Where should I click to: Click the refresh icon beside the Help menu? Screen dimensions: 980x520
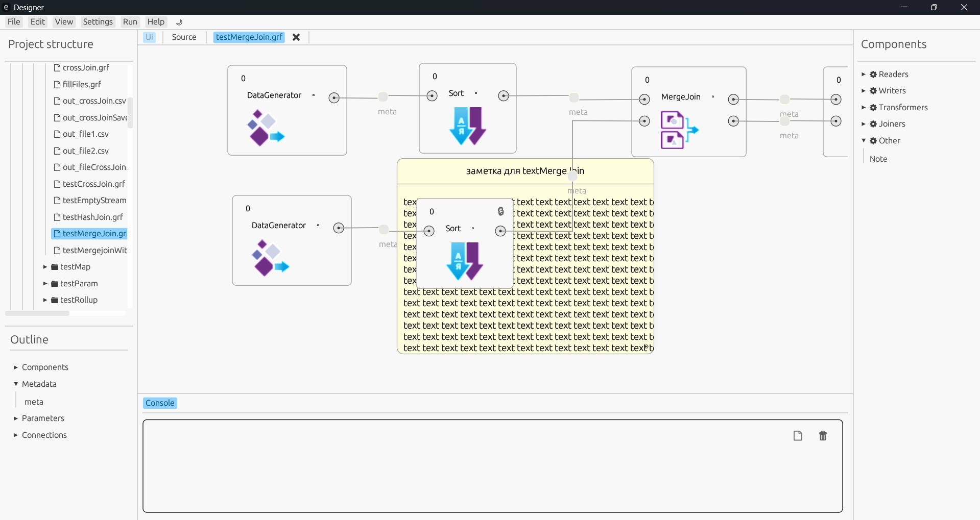(x=179, y=22)
